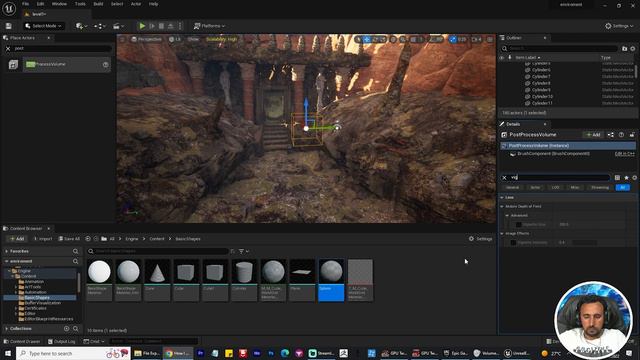This screenshot has width=640, height=360.
Task: Toggle scale snapping in the viewport
Action: 452,39
